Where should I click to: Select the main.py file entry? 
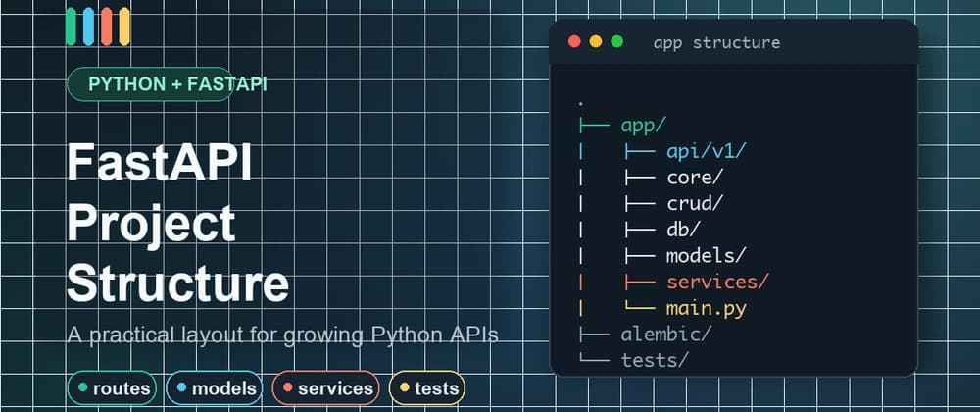tap(707, 309)
